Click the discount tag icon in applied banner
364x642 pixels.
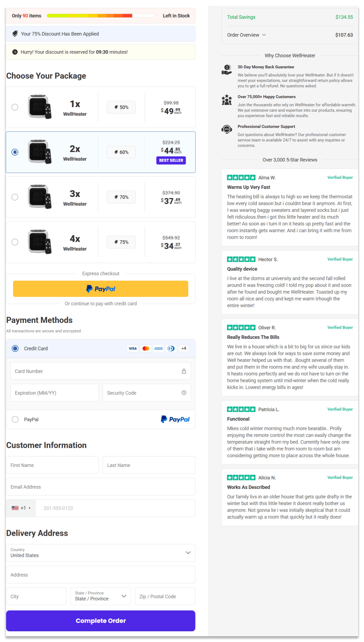pyautogui.click(x=15, y=34)
